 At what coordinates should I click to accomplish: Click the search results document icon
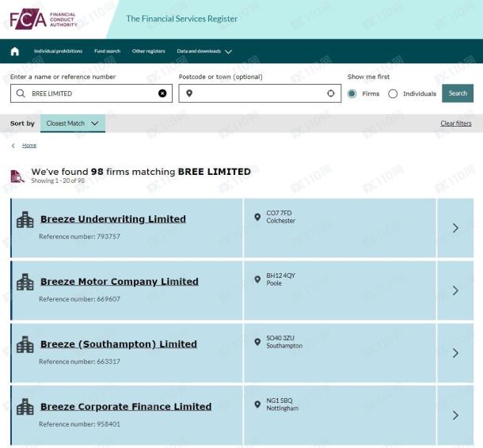pos(17,177)
